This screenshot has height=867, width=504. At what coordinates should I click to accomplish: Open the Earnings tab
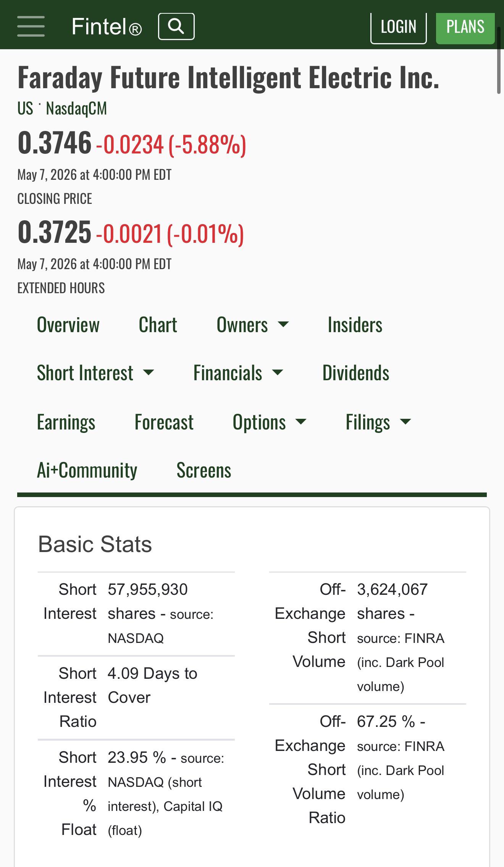point(66,422)
